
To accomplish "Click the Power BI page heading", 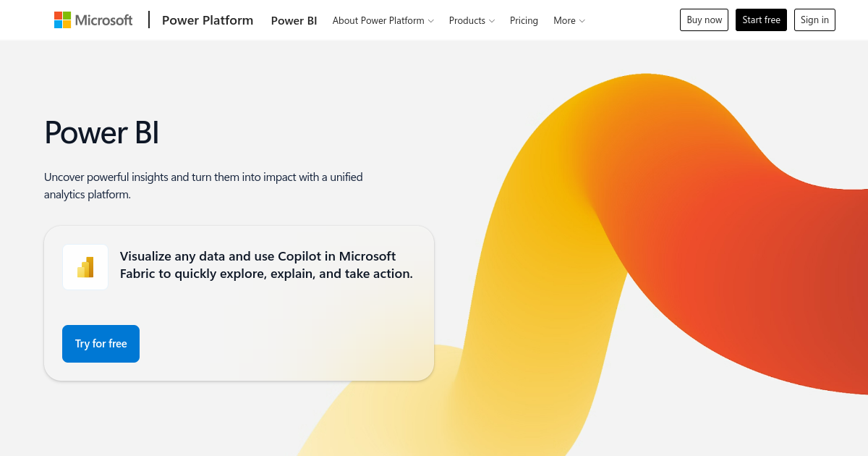I will [102, 133].
